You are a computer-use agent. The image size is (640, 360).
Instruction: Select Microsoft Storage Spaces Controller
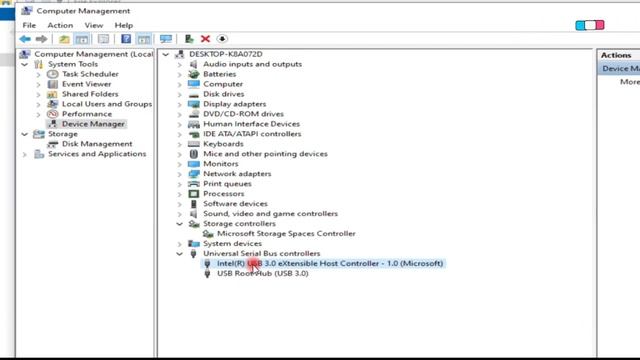(286, 234)
